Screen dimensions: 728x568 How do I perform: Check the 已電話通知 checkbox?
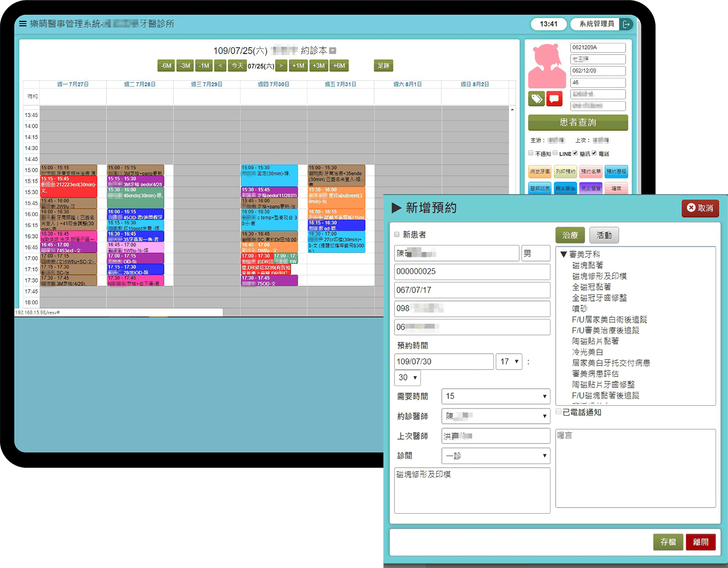coord(559,412)
